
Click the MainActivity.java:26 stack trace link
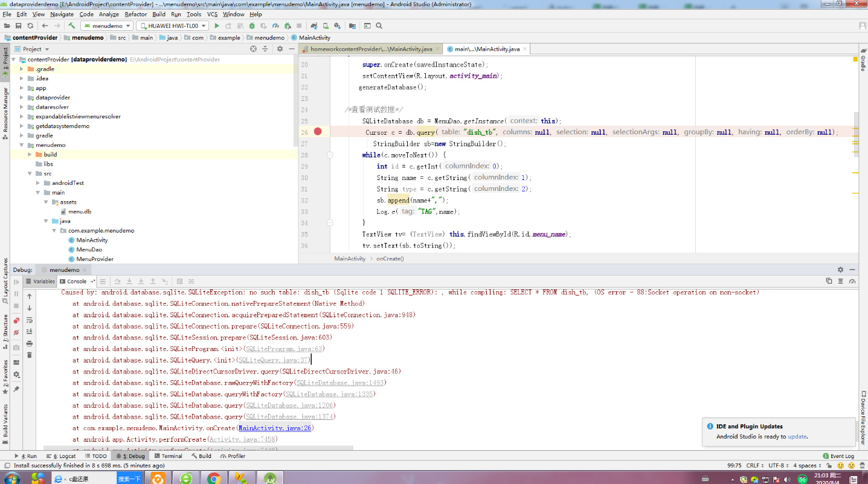pyautogui.click(x=274, y=428)
